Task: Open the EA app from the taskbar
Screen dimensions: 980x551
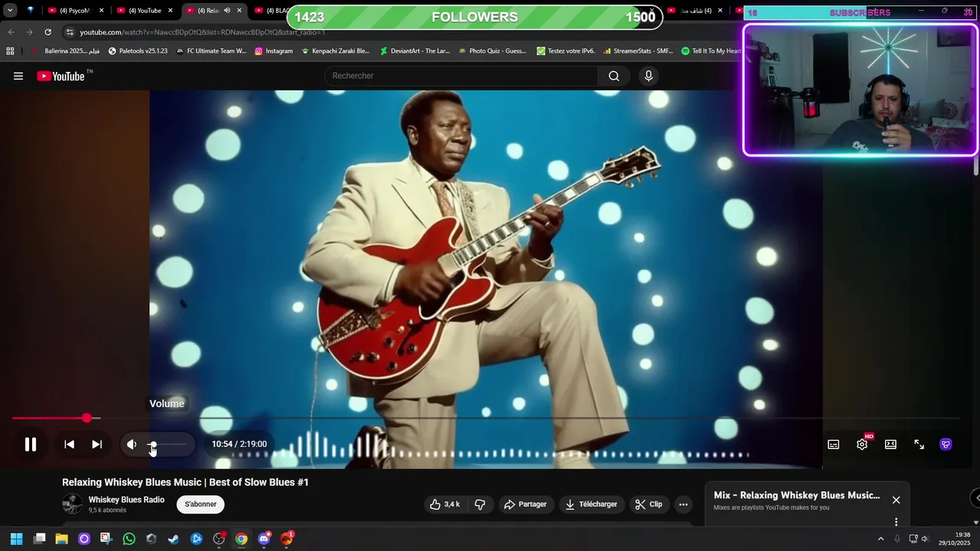Action: (x=287, y=539)
